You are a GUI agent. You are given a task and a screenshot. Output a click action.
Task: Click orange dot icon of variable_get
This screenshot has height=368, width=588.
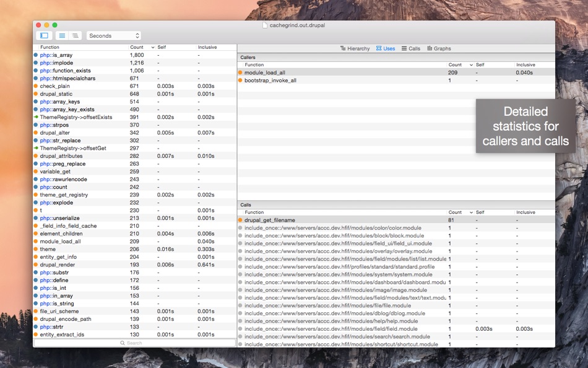pyautogui.click(x=36, y=172)
